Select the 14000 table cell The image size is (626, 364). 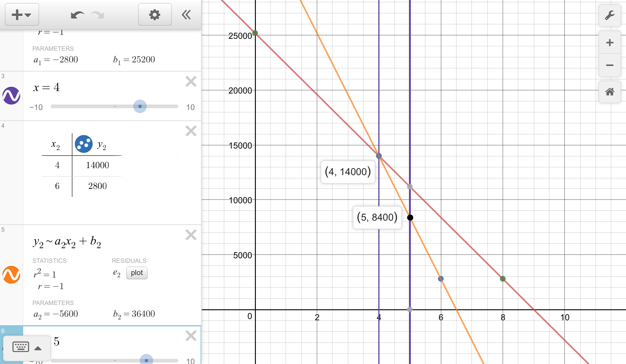click(97, 165)
